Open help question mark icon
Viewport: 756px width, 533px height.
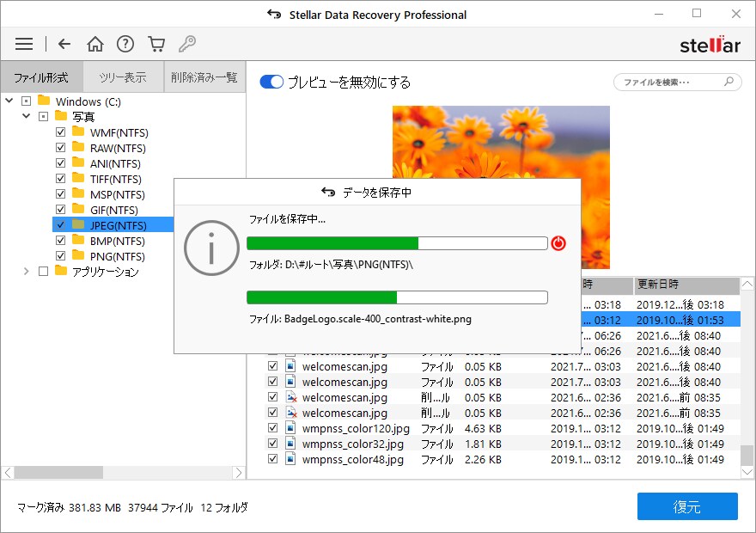(125, 44)
